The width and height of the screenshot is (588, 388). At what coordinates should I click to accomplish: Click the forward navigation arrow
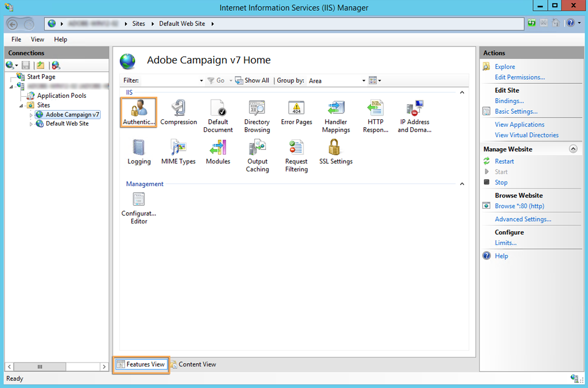point(28,25)
